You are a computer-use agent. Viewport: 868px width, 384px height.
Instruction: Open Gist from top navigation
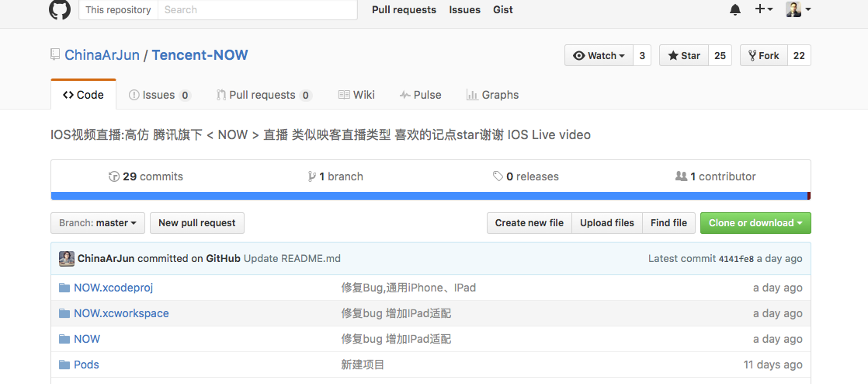point(503,10)
